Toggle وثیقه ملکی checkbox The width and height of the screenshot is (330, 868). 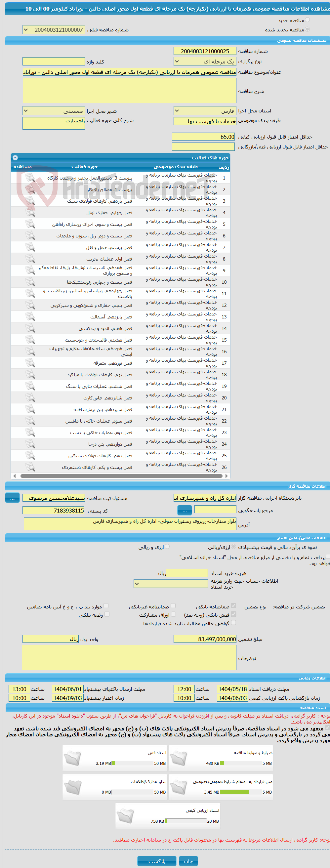click(x=106, y=614)
